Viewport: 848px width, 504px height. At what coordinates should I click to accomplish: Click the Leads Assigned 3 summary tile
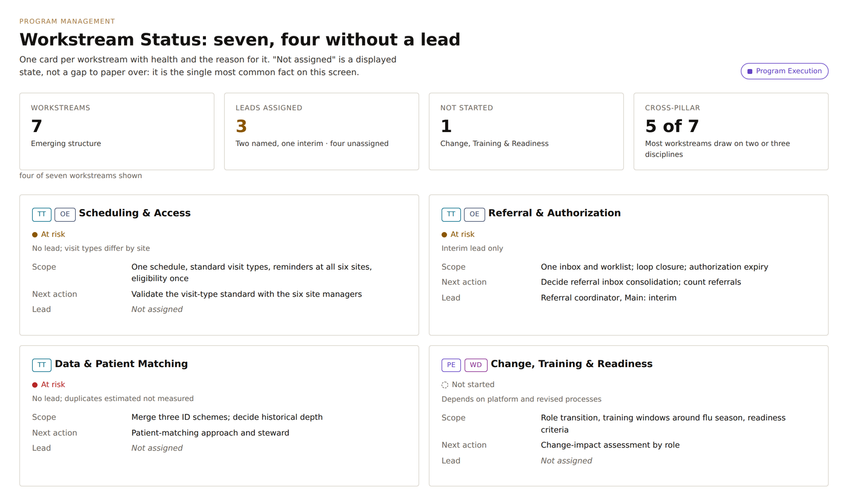(322, 131)
